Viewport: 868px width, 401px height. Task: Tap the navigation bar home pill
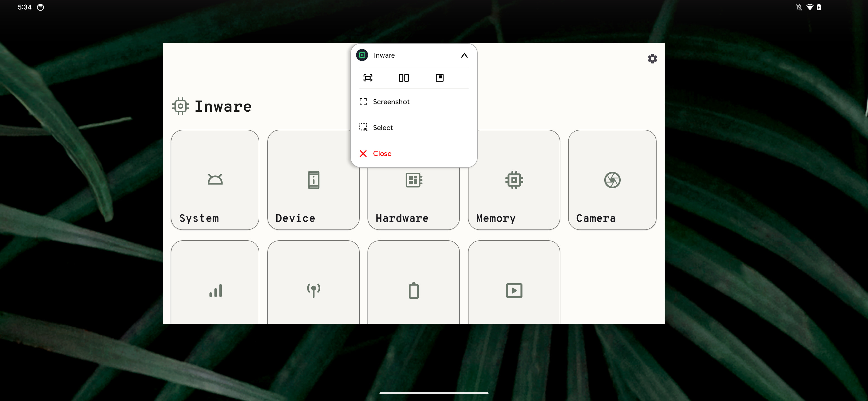(434, 393)
